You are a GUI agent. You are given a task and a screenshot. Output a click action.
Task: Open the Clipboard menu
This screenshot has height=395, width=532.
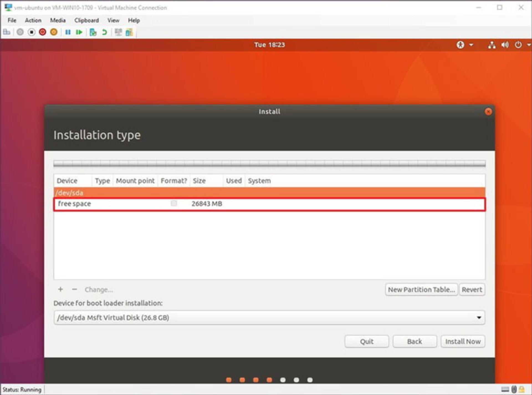pos(86,20)
